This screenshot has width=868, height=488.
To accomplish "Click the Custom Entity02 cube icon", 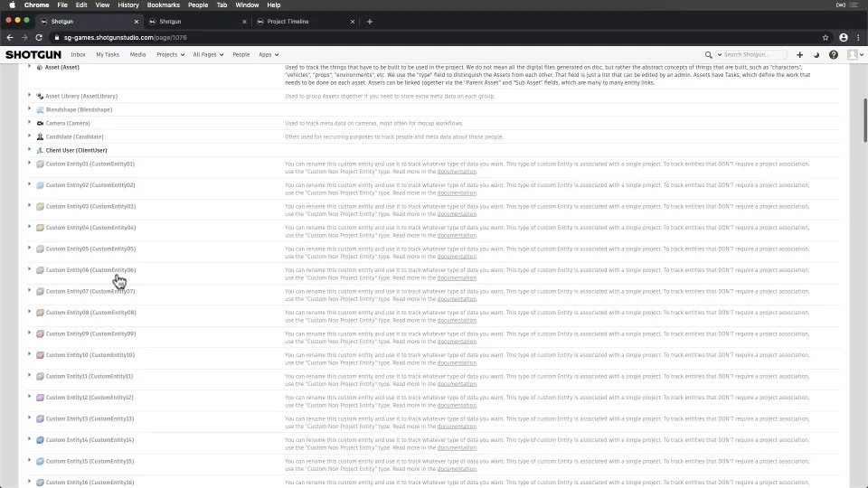I will 40,185.
